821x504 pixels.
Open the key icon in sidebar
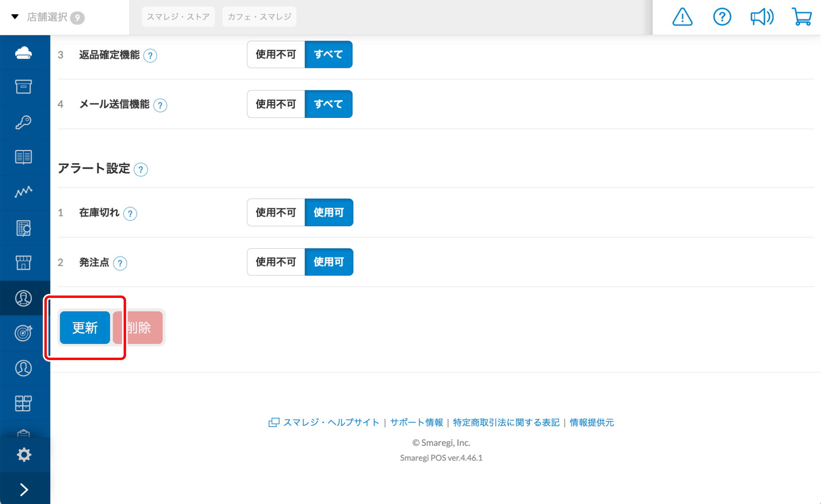click(x=24, y=122)
